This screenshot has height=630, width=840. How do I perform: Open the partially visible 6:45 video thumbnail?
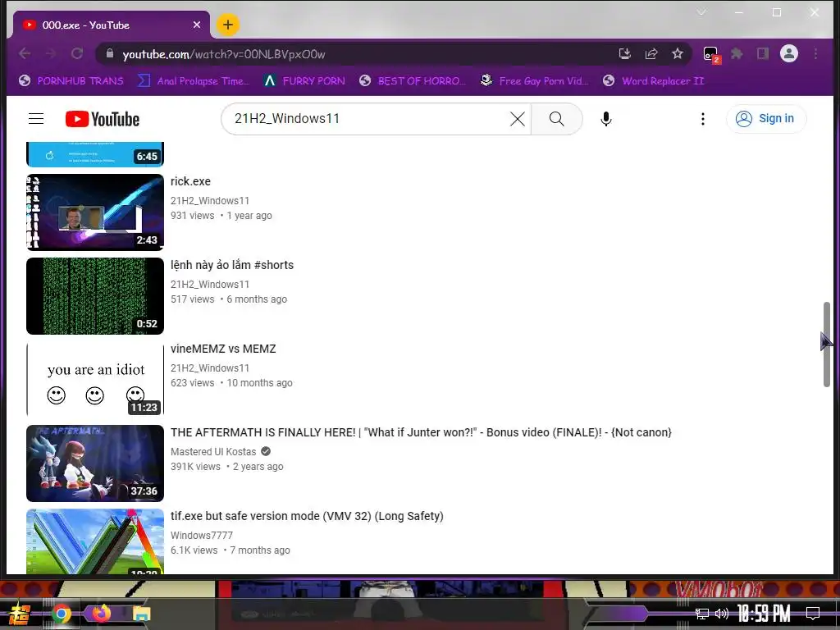[x=95, y=154]
